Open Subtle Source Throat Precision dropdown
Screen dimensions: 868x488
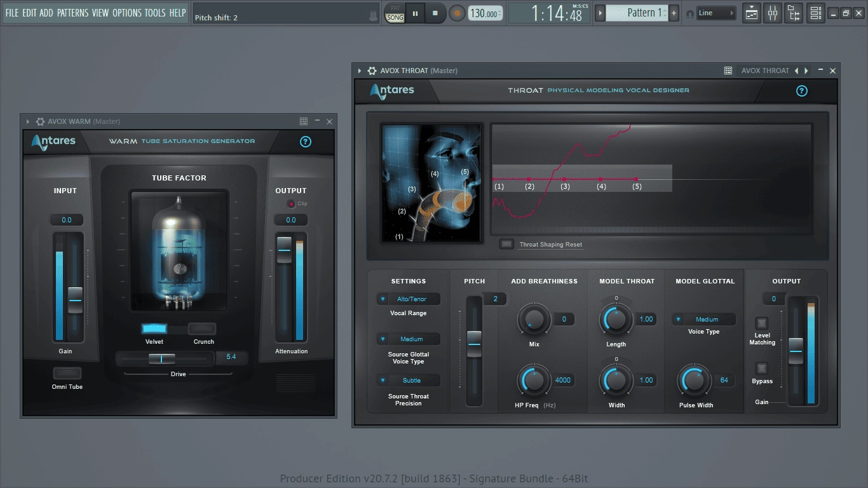[409, 380]
